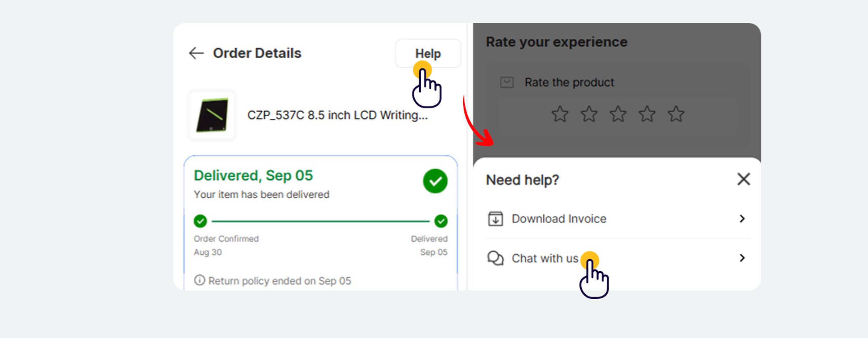Open chat via the Chat chevron arrow
868x338 pixels.
point(742,258)
